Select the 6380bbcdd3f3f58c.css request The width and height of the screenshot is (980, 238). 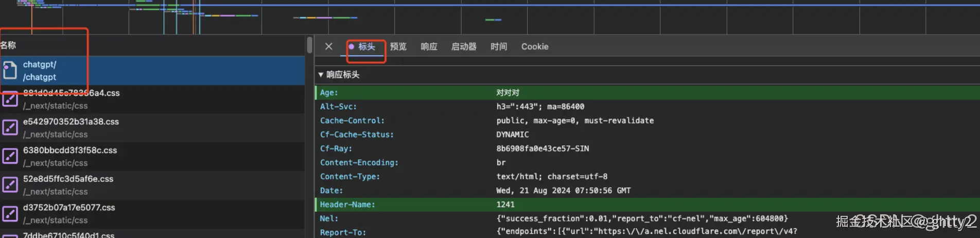pyautogui.click(x=152, y=157)
